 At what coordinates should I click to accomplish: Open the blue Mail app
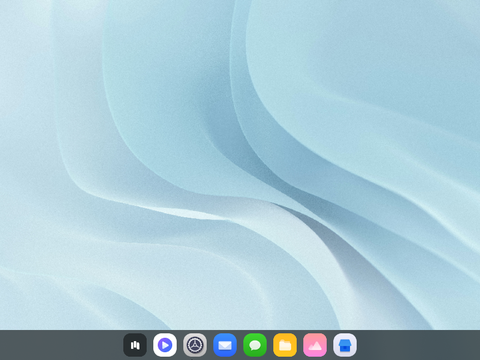[x=225, y=345]
